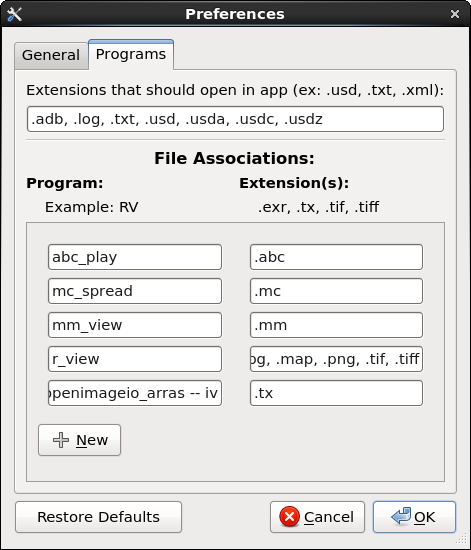
Task: Click the .tx extension field
Action: tap(336, 393)
